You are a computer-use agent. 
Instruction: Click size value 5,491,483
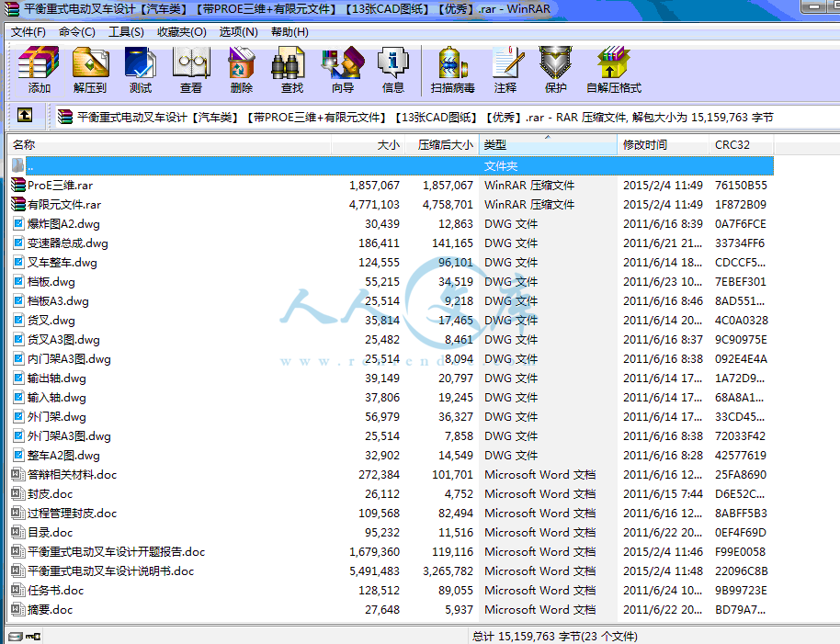374,571
